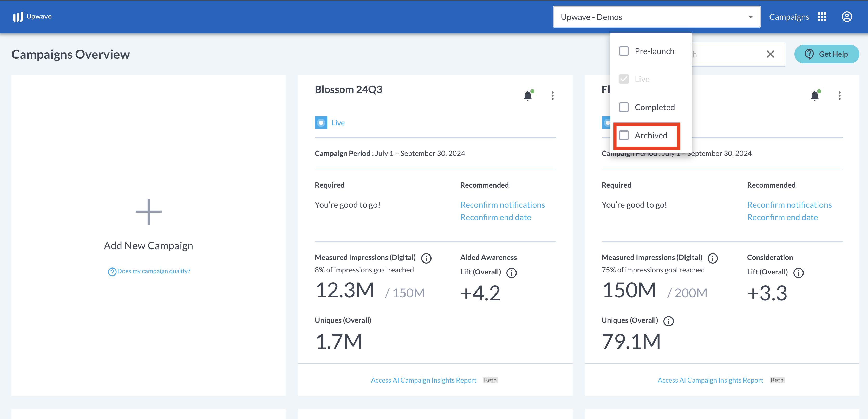Screen dimensions: 868x419
Task: Click the info icon next to Blossom Measured Impressions
Action: point(426,258)
